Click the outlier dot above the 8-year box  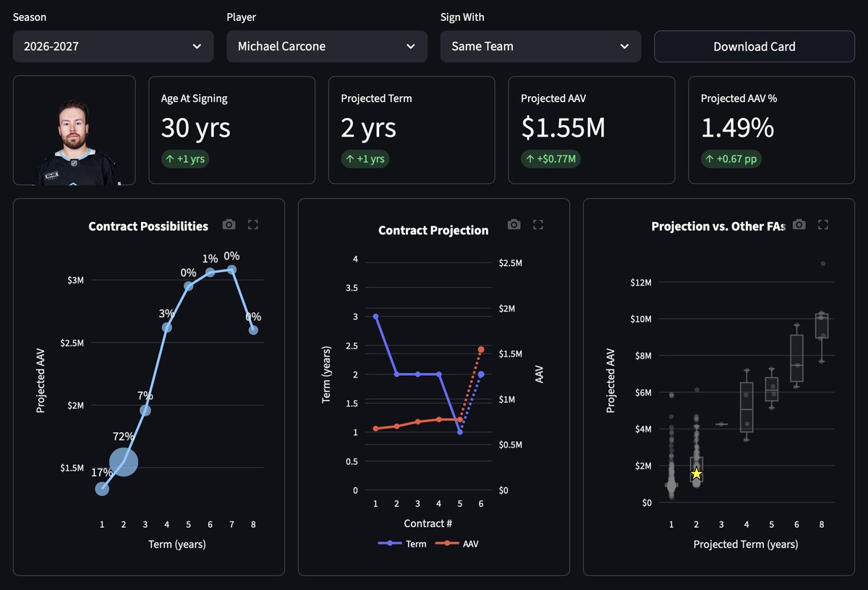click(823, 263)
